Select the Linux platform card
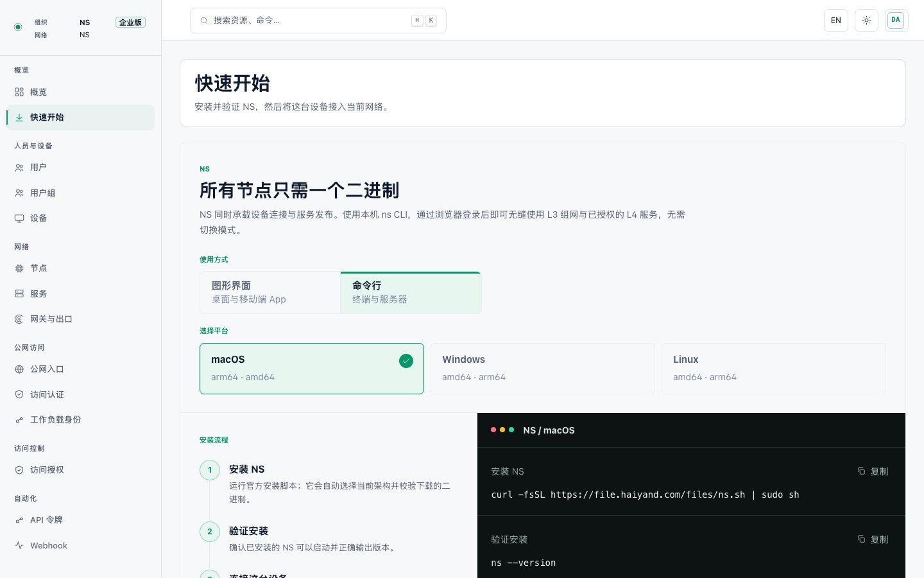Screen dimensions: 924x578 pyautogui.click(x=774, y=369)
